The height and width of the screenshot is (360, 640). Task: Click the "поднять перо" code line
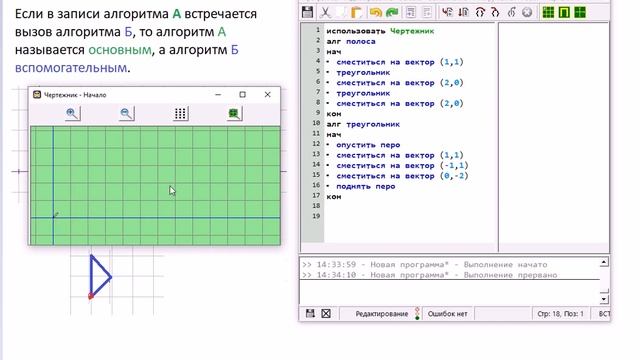click(365, 187)
